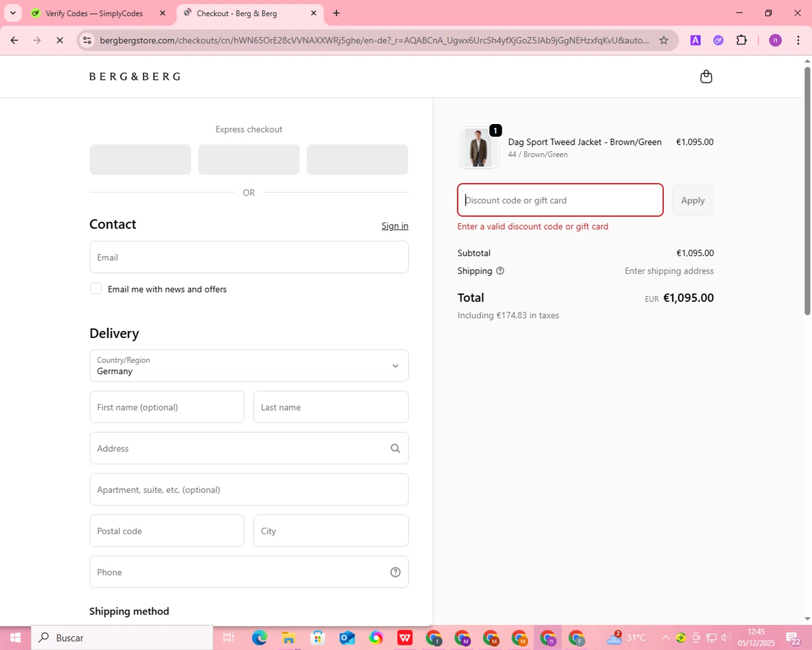Click the Apply discount button

692,200
